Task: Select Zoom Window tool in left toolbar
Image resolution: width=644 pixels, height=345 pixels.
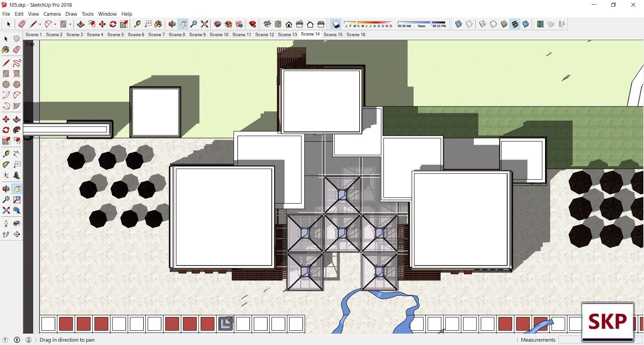Action: (x=16, y=200)
